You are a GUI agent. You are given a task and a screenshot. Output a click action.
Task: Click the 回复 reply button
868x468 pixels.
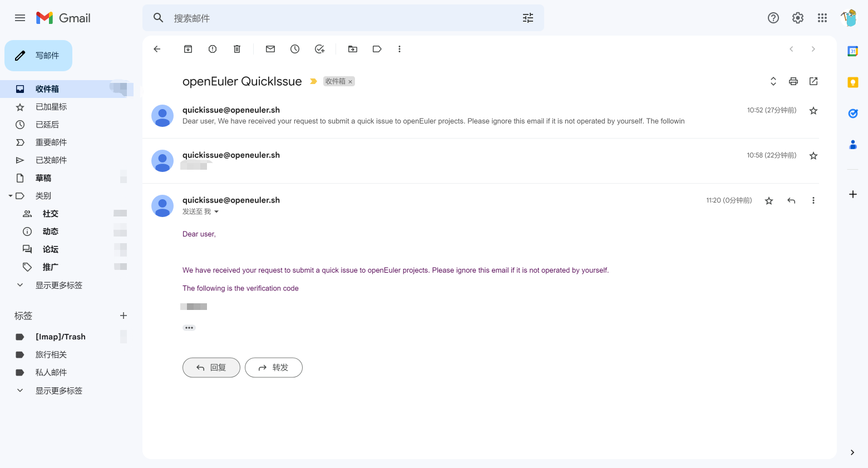211,367
